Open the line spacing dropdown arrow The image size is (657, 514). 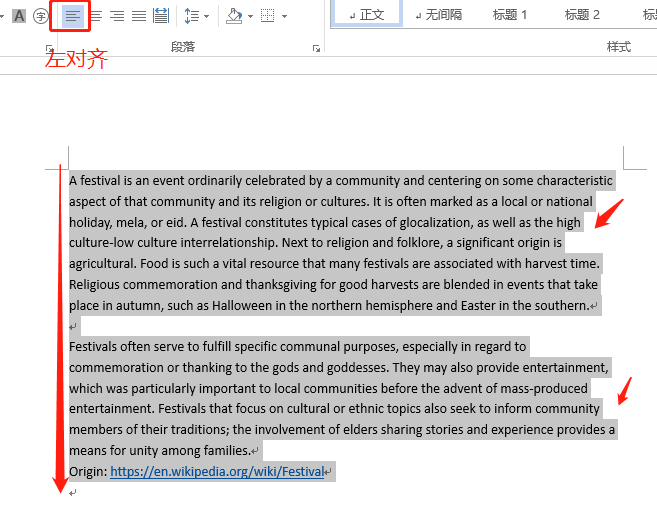(207, 17)
